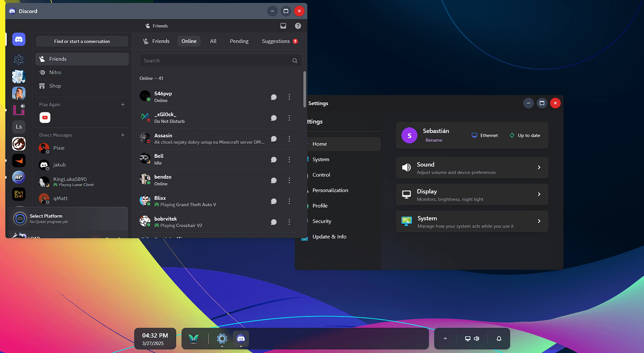Click the search magnifier icon in friends list

click(x=295, y=61)
